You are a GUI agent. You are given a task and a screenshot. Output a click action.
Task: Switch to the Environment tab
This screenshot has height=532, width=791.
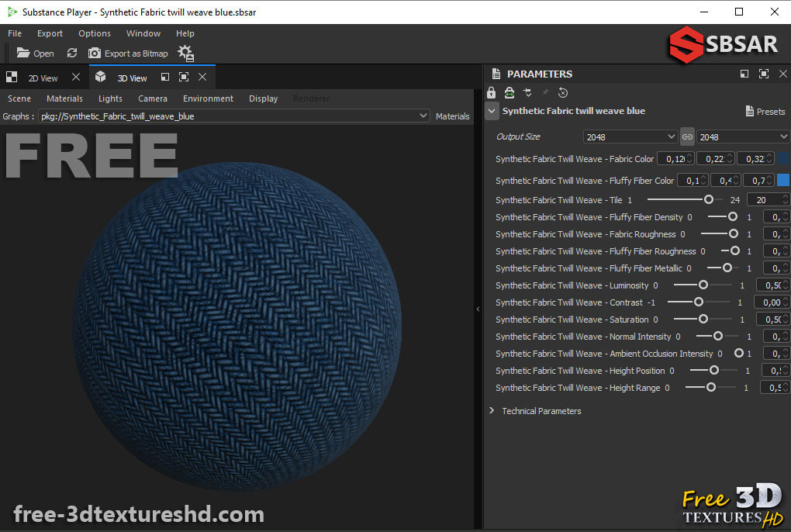tap(208, 98)
